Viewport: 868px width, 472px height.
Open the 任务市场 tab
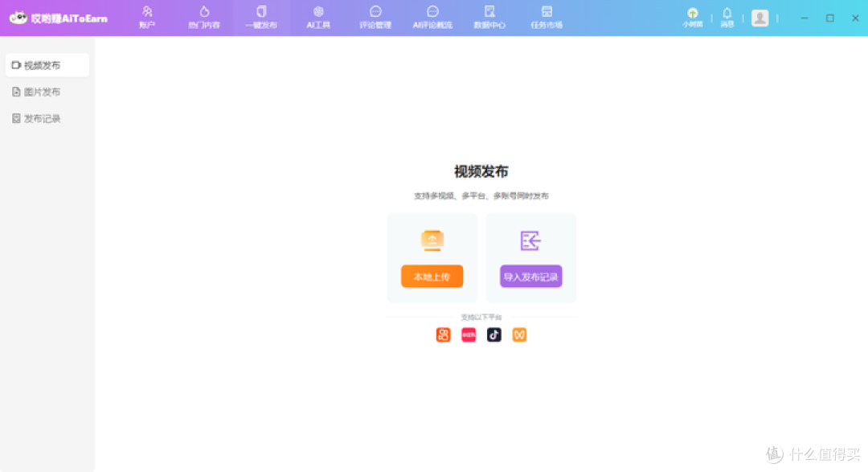point(547,18)
